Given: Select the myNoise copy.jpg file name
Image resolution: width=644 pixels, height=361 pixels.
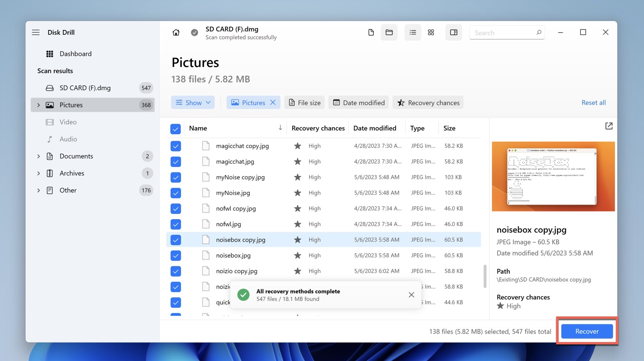Looking at the screenshot, I should coord(240,177).
